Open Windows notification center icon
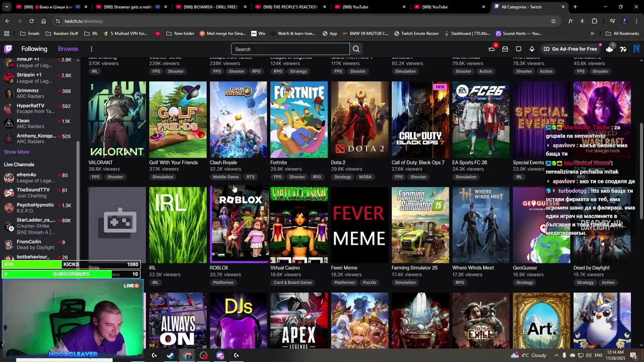This screenshot has height=362, width=644. tap(633, 355)
